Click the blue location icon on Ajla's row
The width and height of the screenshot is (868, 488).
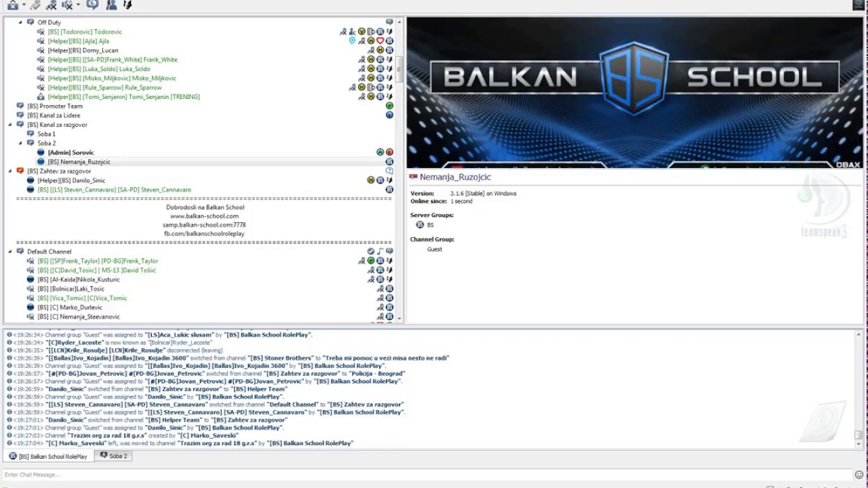(352, 41)
